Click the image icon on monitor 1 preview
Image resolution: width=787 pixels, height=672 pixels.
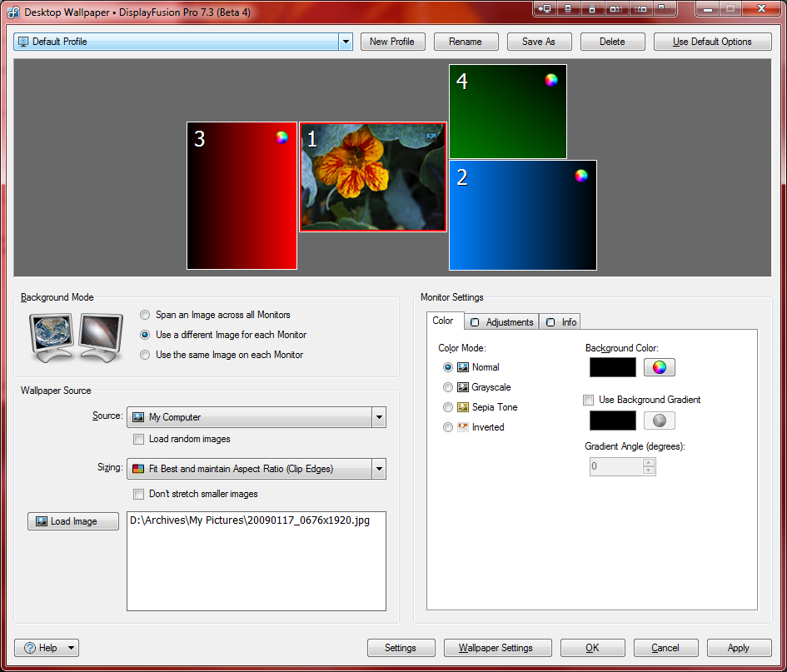click(431, 137)
